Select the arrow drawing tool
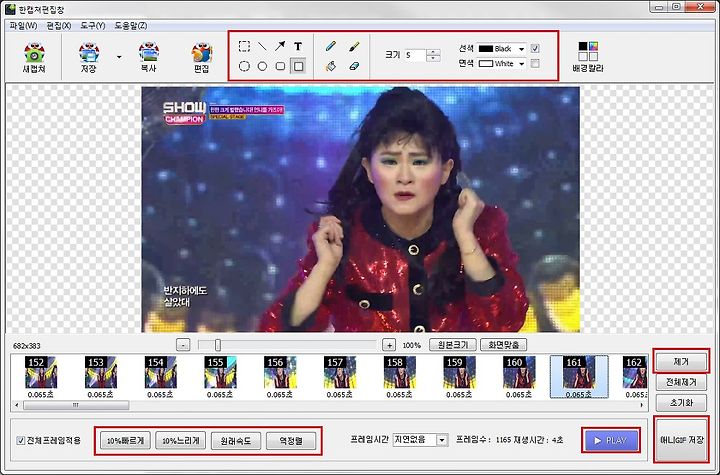Screen dimensions: 720x475 [280, 46]
